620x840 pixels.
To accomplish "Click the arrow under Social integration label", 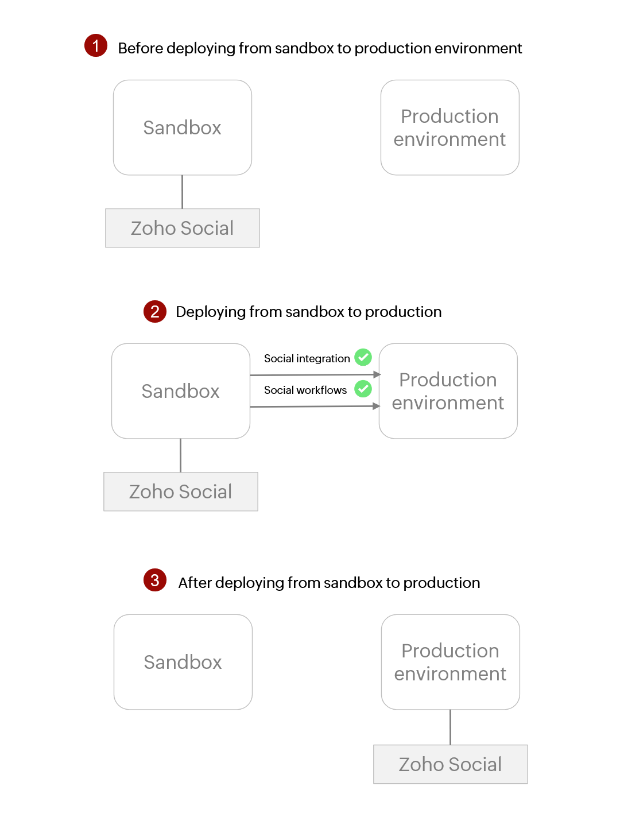I will pos(315,375).
